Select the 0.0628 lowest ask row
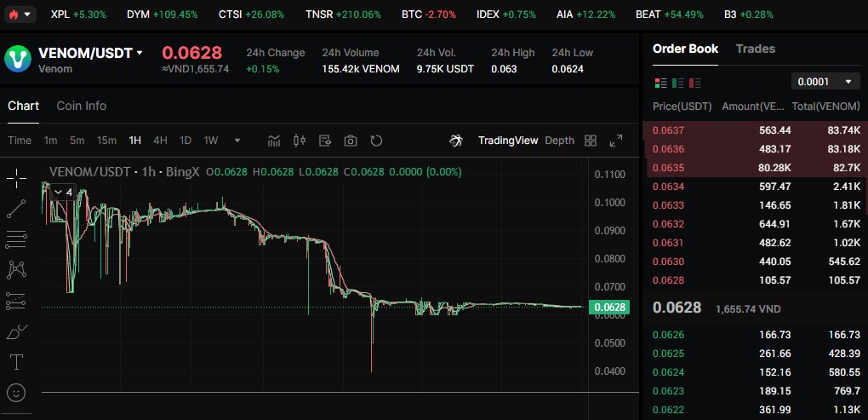This screenshot has width=868, height=420. click(x=755, y=280)
